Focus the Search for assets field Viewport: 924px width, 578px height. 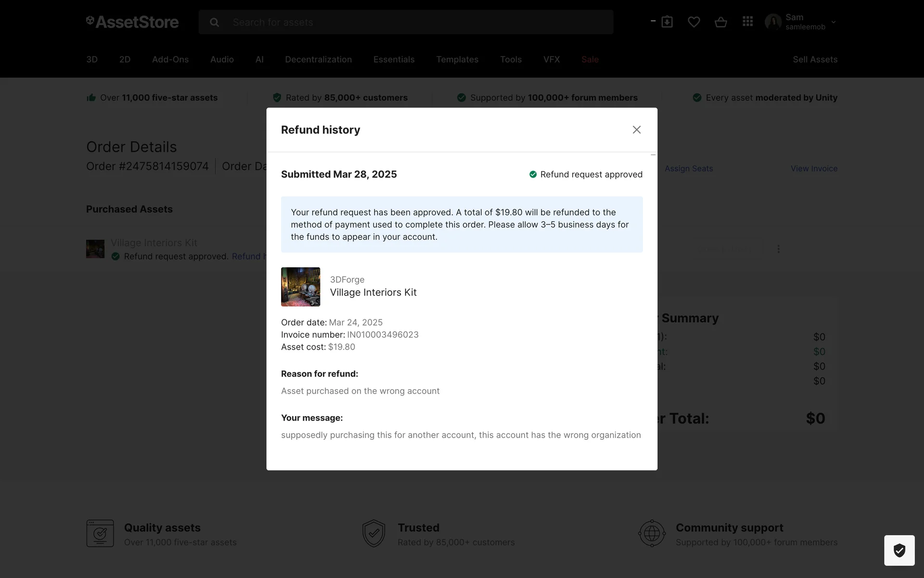pyautogui.click(x=414, y=22)
